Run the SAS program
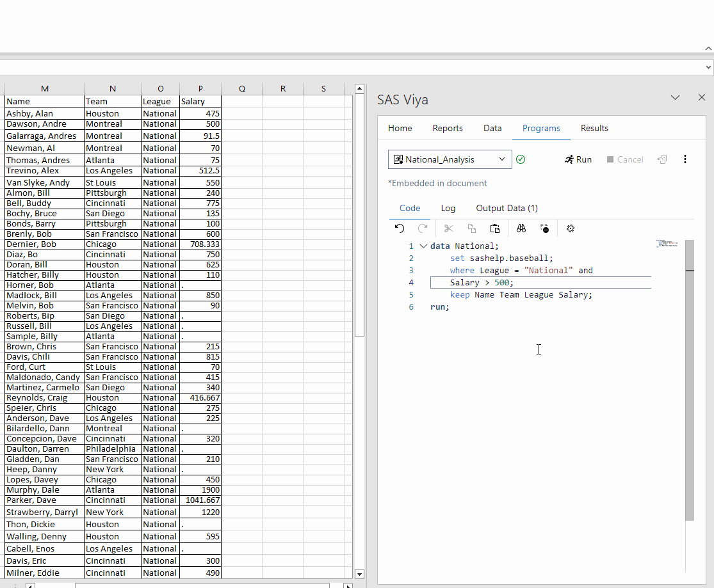The width and height of the screenshot is (714, 588). [x=578, y=159]
